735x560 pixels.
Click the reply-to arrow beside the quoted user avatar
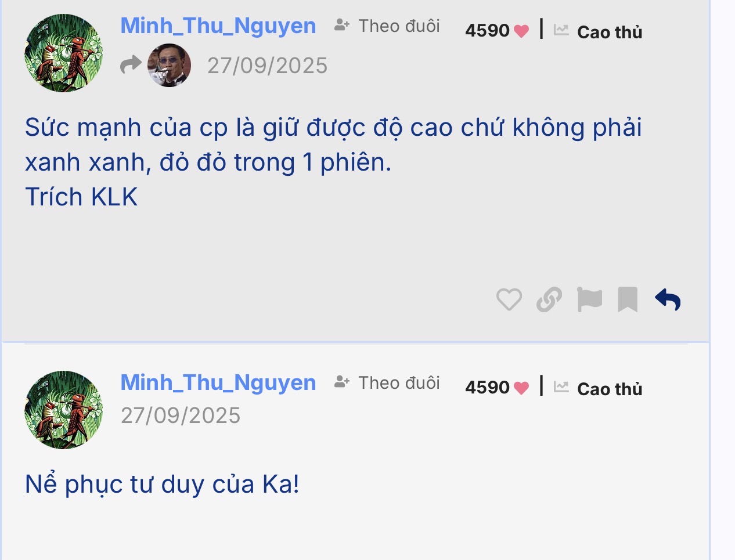[x=131, y=64]
